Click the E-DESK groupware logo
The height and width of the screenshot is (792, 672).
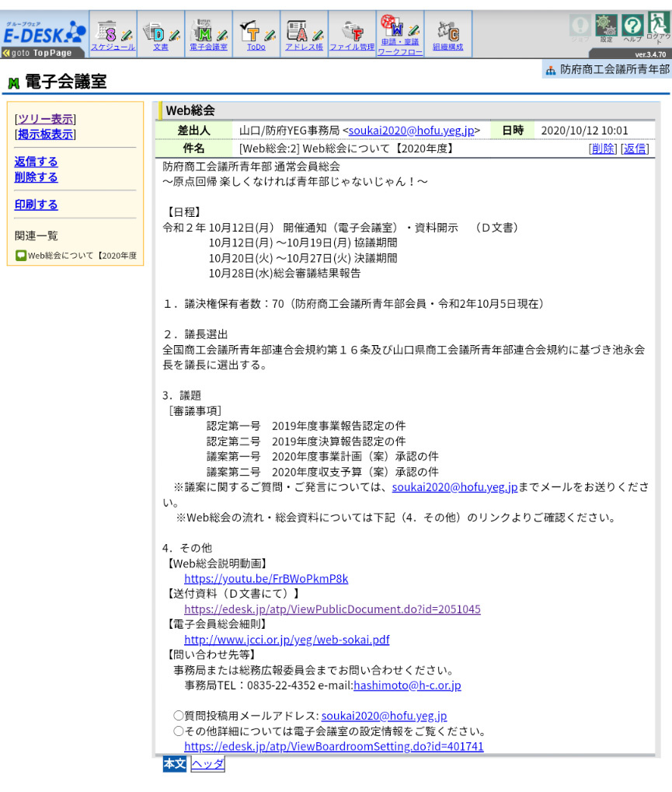[44, 33]
